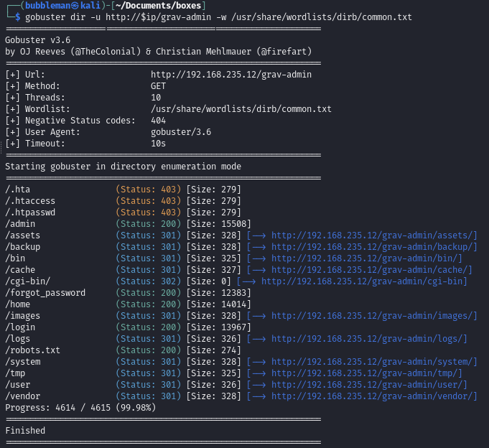489x448 pixels.
Task: Follow the grav-admin/vendor/ redirect link
Action: (x=374, y=396)
